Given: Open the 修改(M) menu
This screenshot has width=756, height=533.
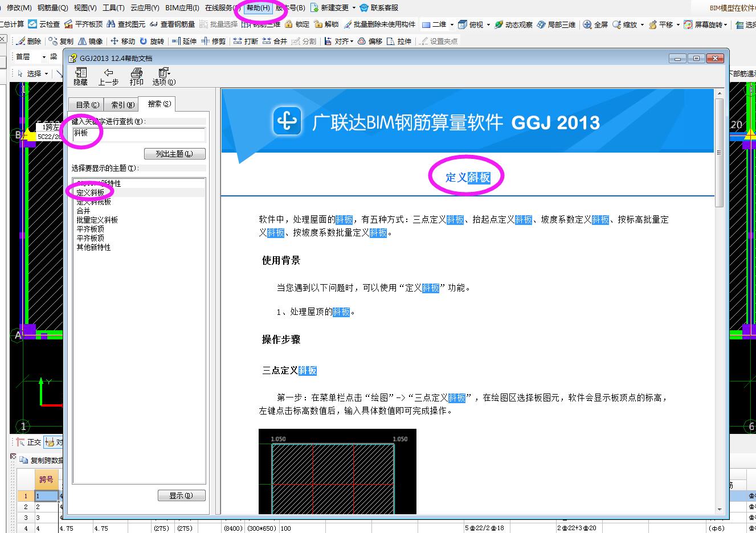Looking at the screenshot, I should click(x=19, y=8).
